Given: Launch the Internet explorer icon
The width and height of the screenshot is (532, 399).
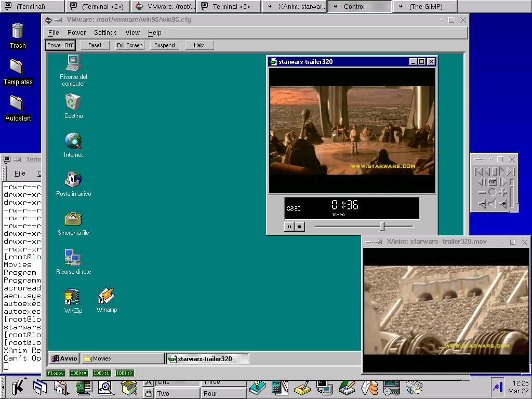Looking at the screenshot, I should tap(73, 142).
